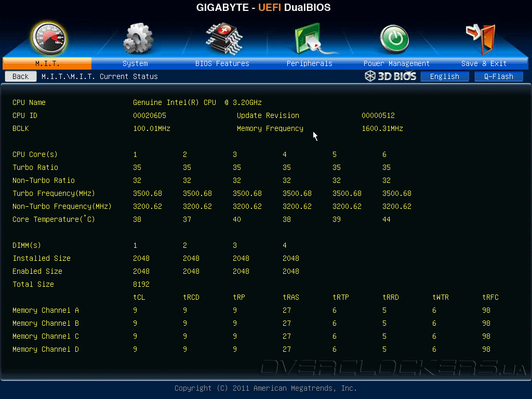Select the Peripherals tab

click(x=310, y=63)
